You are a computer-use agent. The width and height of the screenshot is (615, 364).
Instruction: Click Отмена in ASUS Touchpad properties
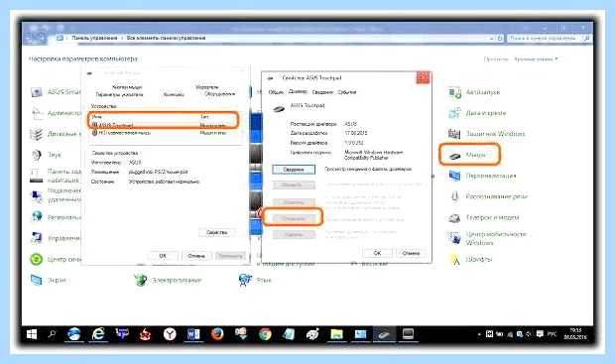click(x=411, y=253)
